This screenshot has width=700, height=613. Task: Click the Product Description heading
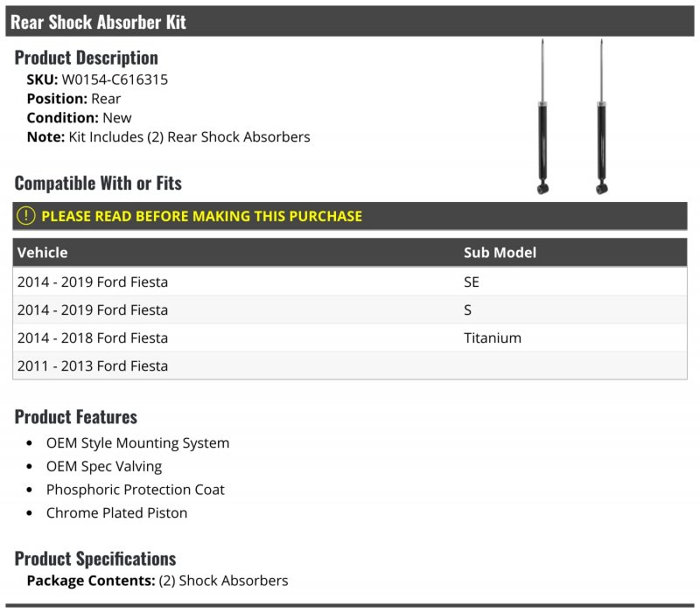pos(87,58)
